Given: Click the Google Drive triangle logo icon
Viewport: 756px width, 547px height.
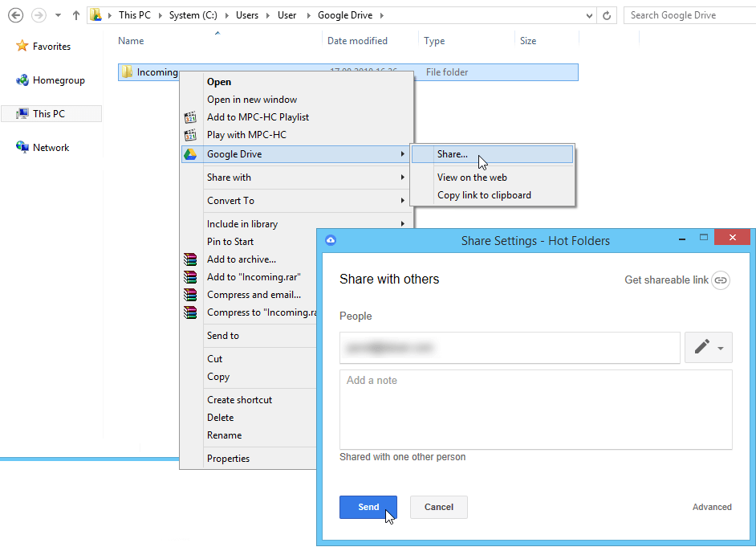Looking at the screenshot, I should tap(190, 154).
